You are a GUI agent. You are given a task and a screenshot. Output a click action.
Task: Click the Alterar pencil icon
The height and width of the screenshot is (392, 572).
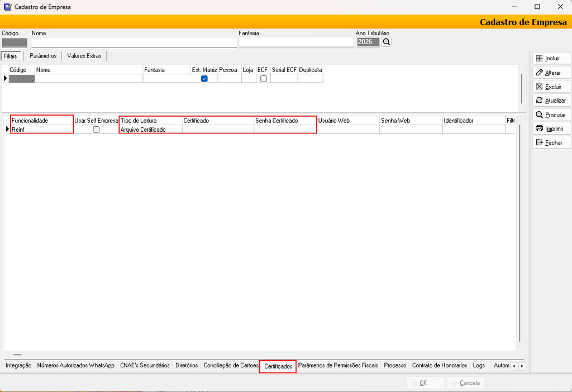[x=539, y=73]
